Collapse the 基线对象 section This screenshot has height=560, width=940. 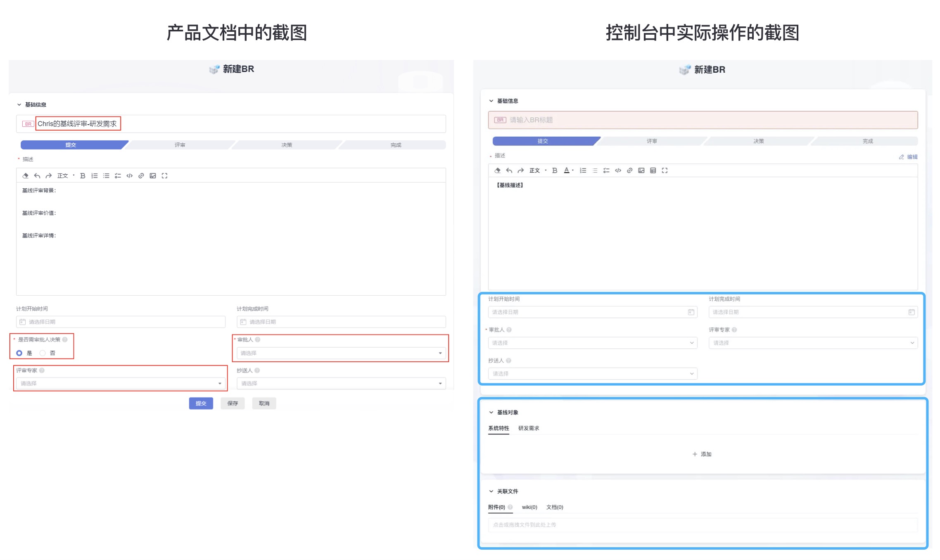click(x=491, y=412)
